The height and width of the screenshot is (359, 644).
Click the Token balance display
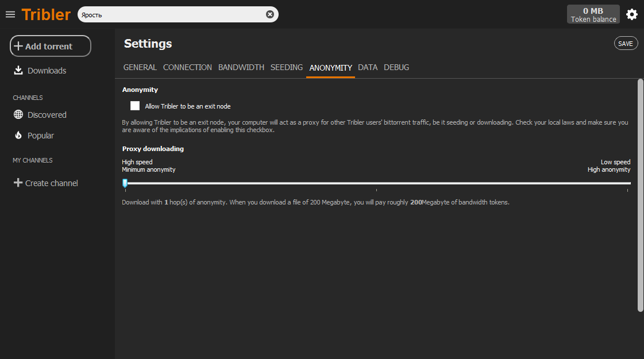[593, 14]
